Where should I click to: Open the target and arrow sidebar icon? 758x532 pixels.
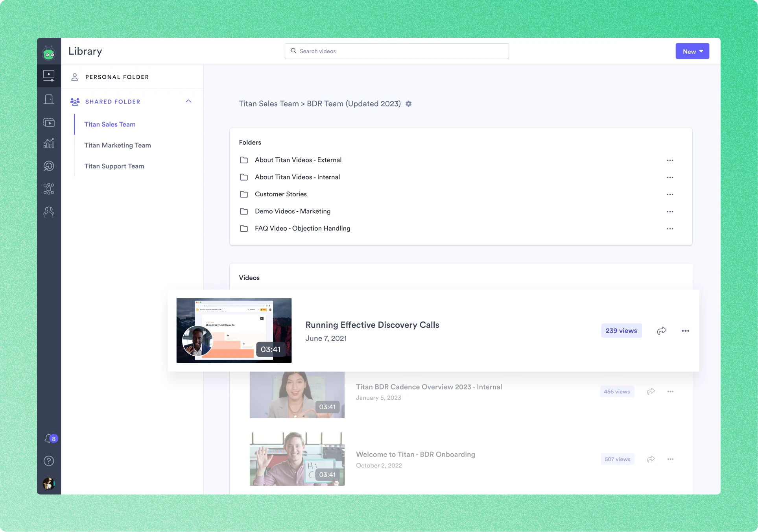(49, 166)
